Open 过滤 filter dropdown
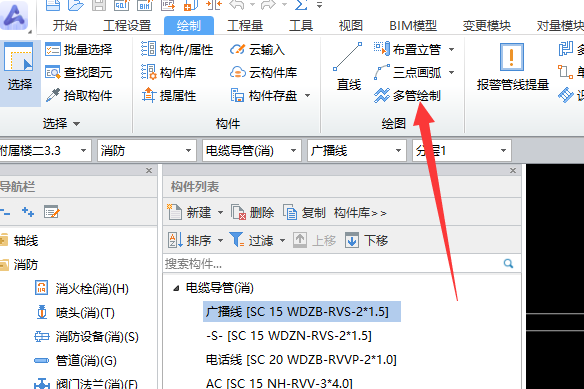Screen dimensions: 584x389 282,240
